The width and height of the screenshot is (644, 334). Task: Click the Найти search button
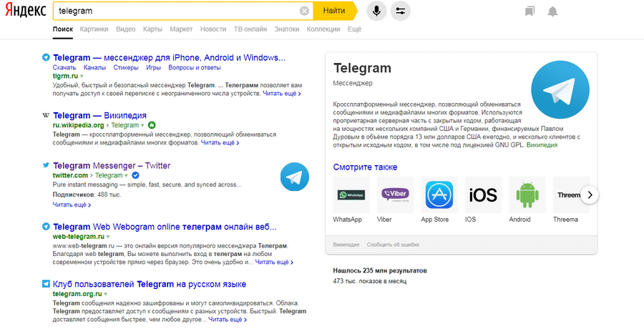coord(334,11)
